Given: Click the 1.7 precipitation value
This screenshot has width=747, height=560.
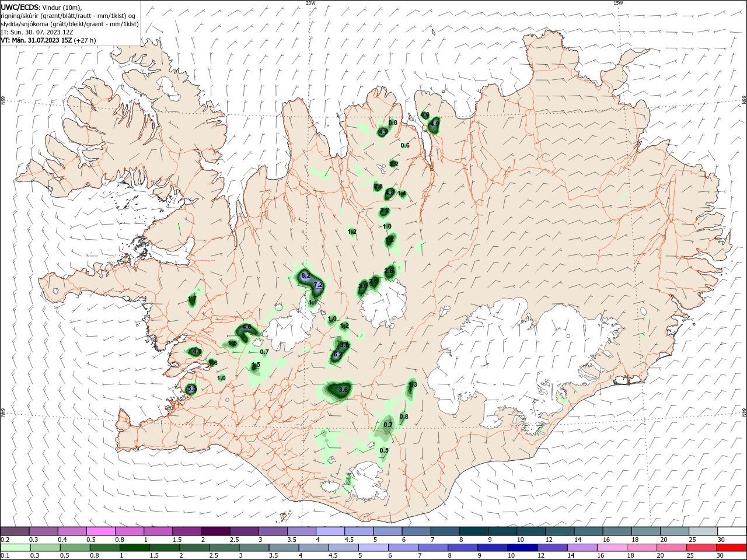Looking at the screenshot, I should click(x=192, y=299).
